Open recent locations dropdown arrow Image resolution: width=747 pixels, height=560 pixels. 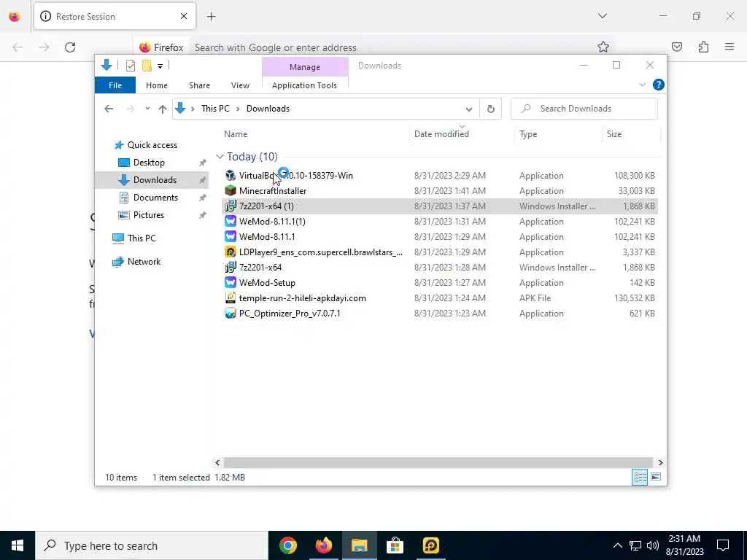tap(147, 109)
